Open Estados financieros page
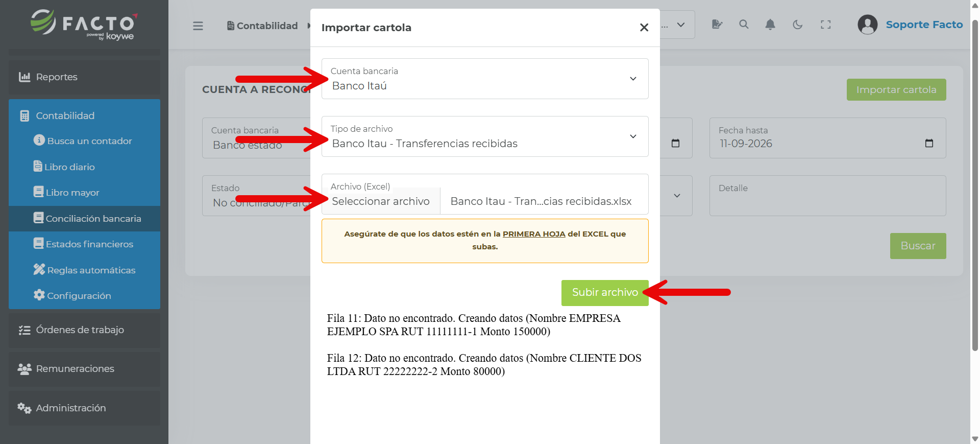The height and width of the screenshot is (444, 980). (84, 244)
